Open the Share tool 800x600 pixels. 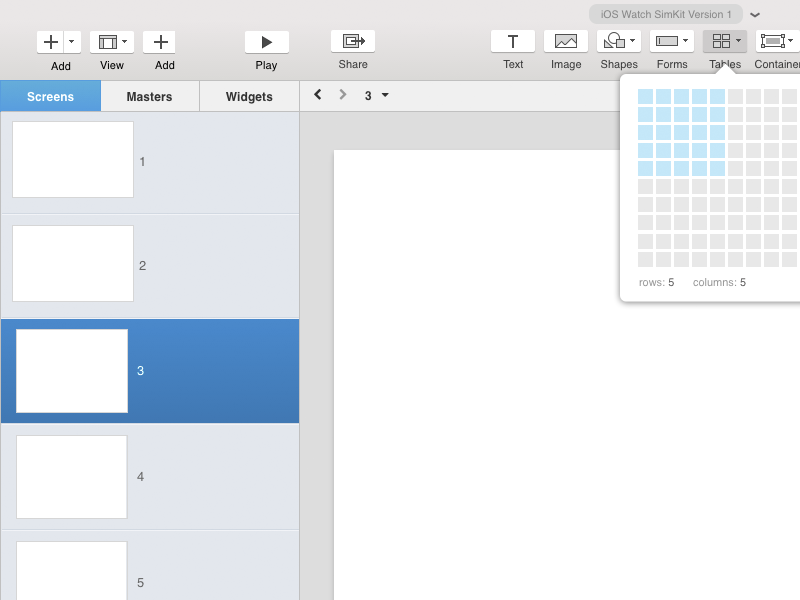point(352,42)
